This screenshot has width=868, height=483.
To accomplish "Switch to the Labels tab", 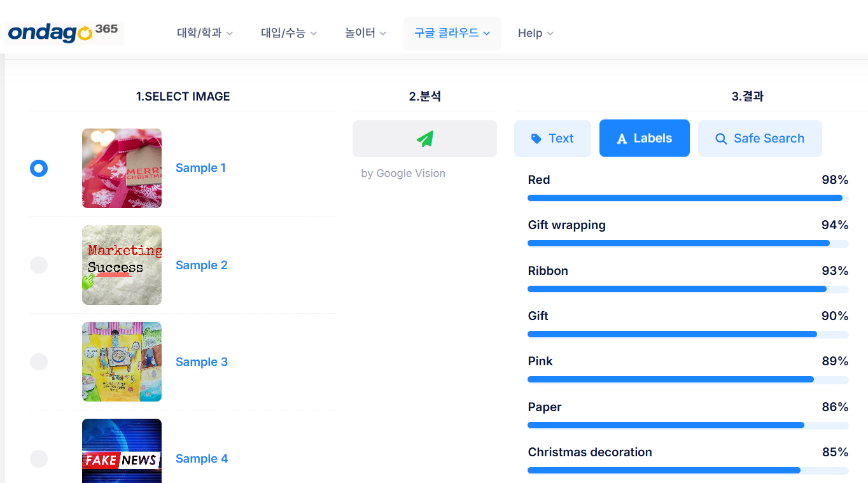I will (x=645, y=138).
